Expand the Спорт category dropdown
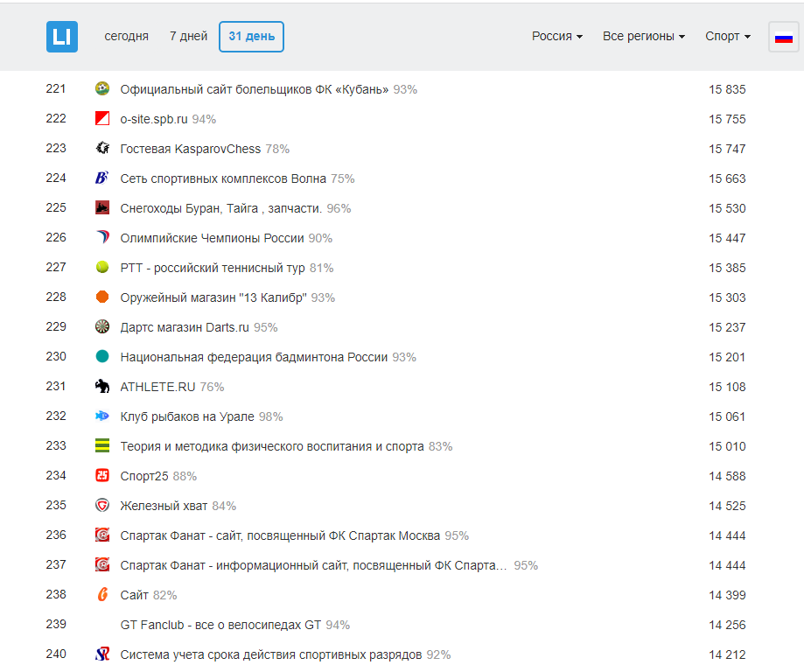 pos(728,37)
